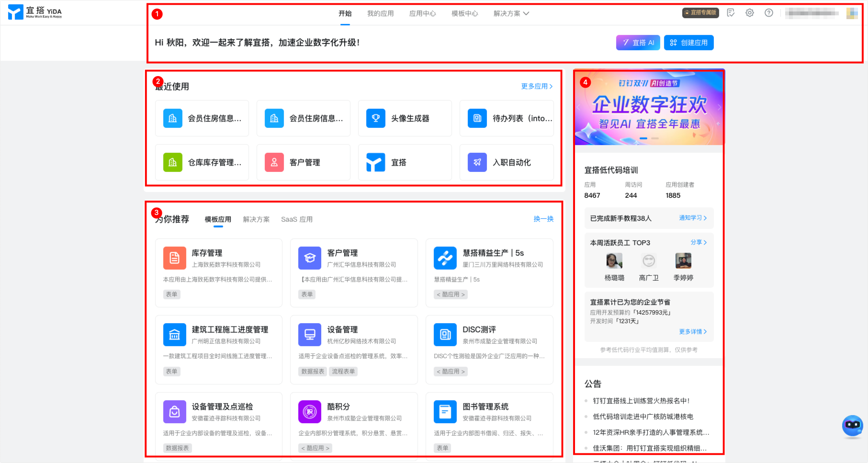
Task: Click the 慧搭精益生产 | 5s template icon
Action: point(445,258)
